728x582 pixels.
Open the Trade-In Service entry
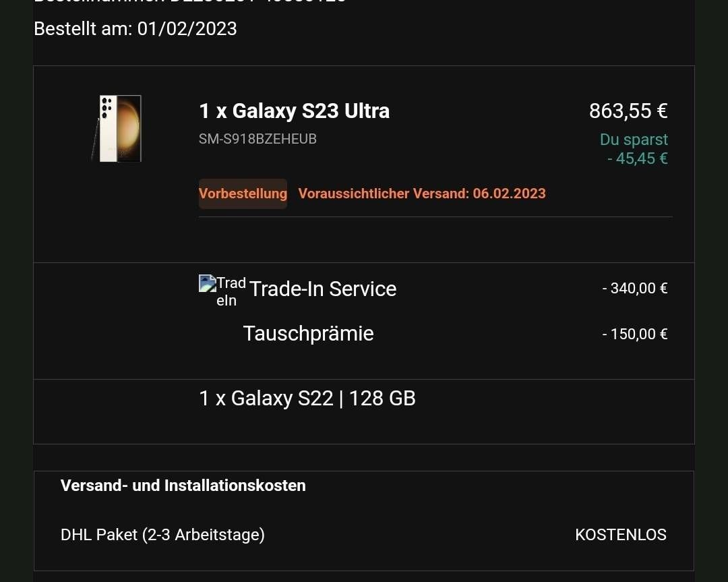323,289
